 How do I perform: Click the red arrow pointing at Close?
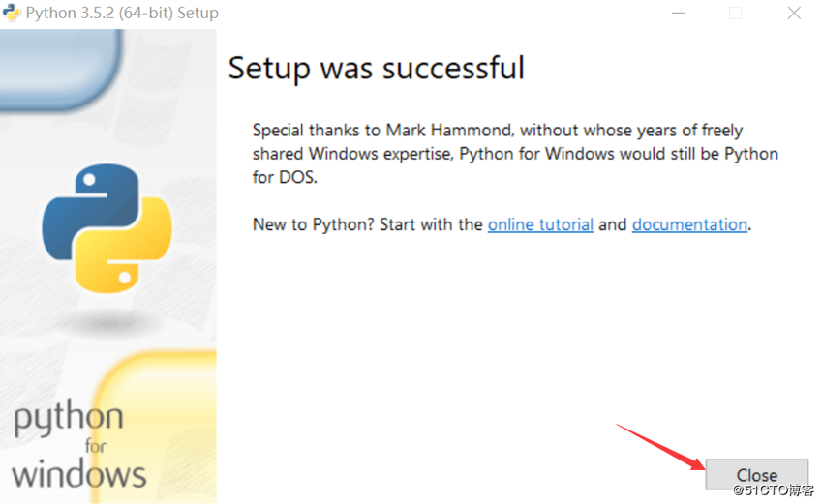[x=660, y=447]
